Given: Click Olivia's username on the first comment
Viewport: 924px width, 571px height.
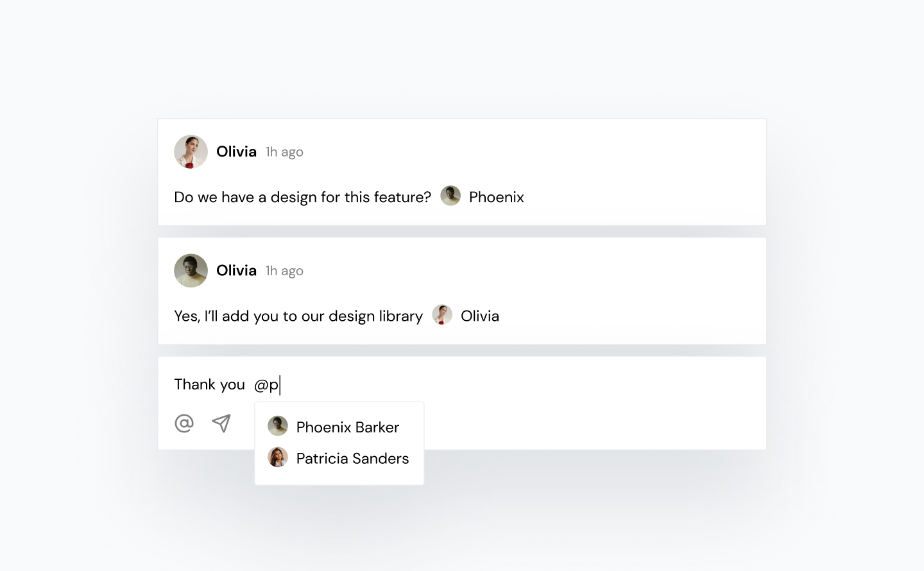Looking at the screenshot, I should point(236,151).
